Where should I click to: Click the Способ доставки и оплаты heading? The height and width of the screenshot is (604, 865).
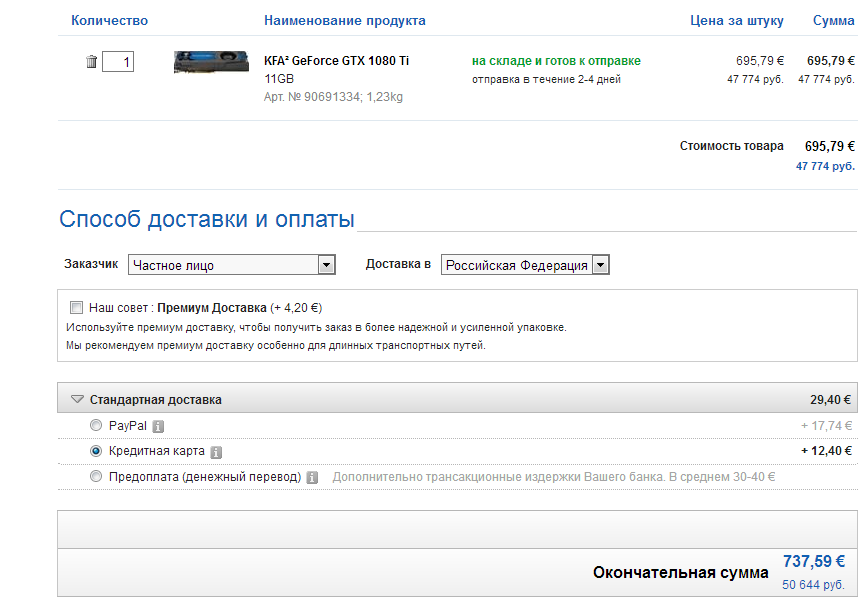pos(207,219)
